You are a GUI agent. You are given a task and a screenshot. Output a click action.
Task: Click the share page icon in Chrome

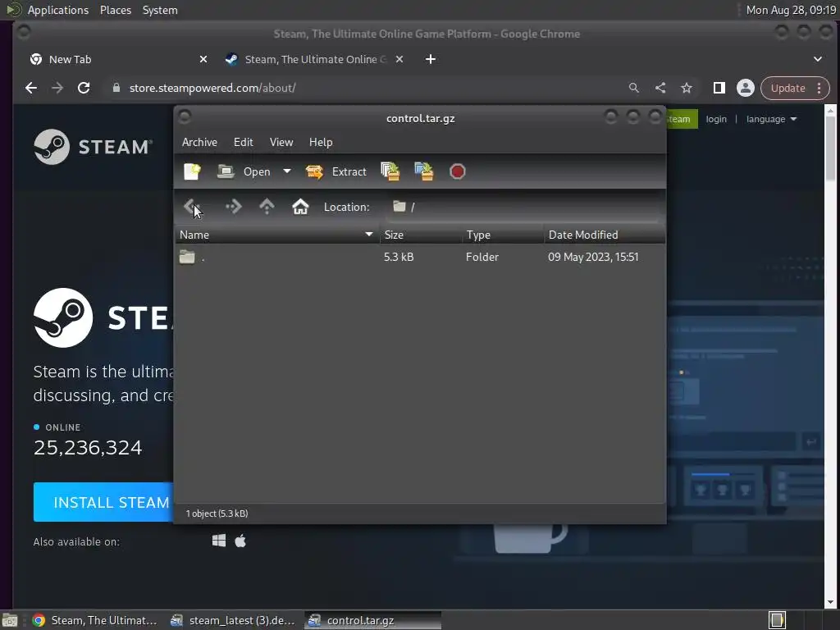(660, 88)
